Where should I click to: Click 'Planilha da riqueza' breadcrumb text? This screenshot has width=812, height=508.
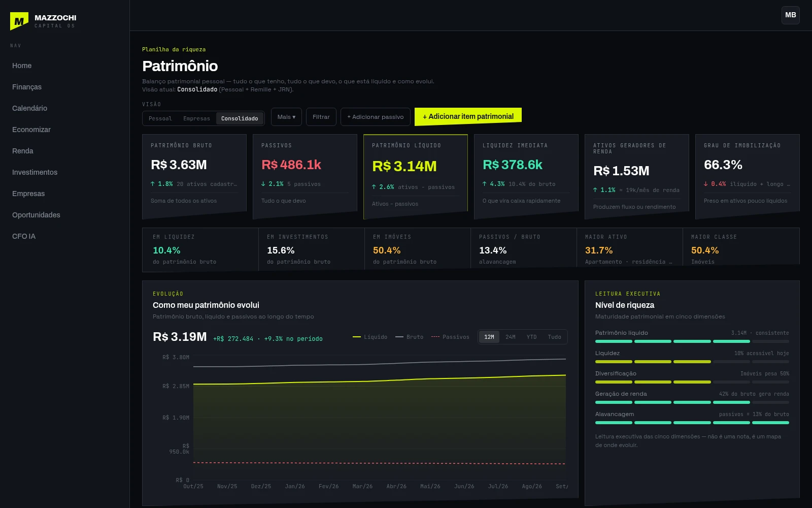[174, 49]
